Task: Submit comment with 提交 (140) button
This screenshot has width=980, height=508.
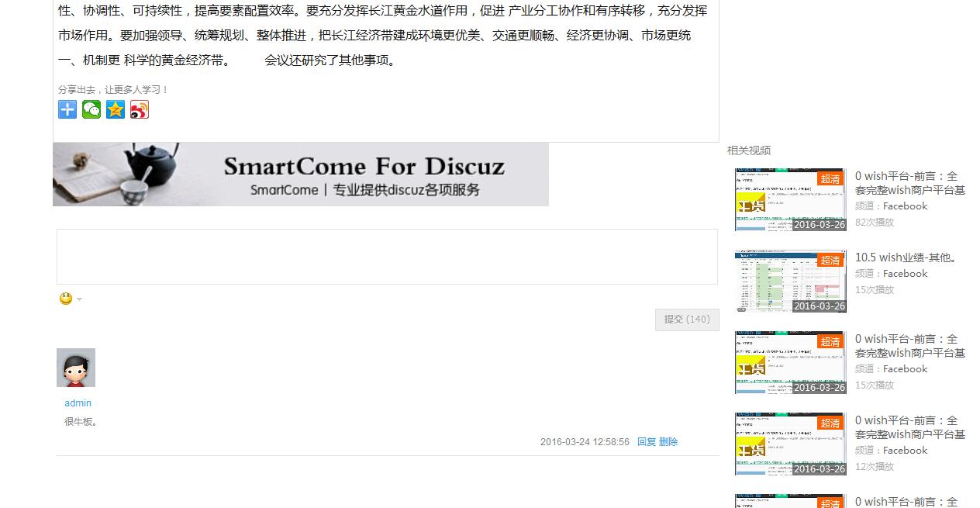Action: click(x=687, y=320)
